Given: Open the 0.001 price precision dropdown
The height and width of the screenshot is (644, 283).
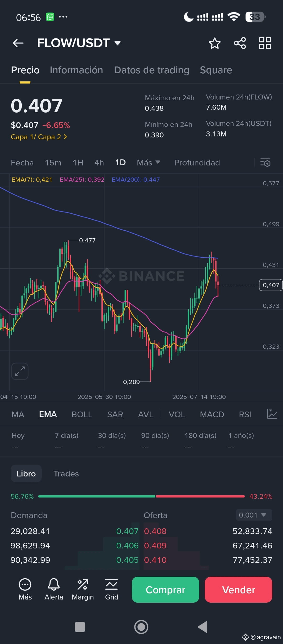Looking at the screenshot, I should 254,515.
